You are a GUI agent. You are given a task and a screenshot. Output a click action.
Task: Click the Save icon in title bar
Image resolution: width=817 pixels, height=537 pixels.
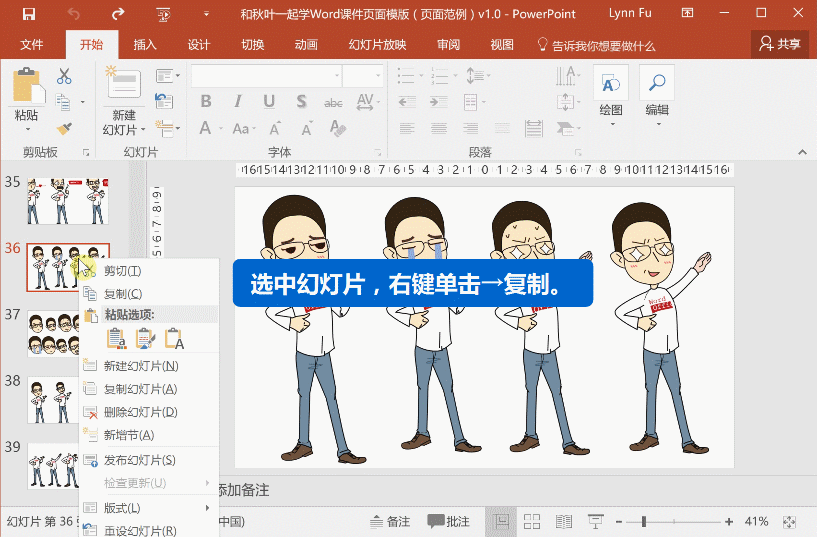point(28,15)
